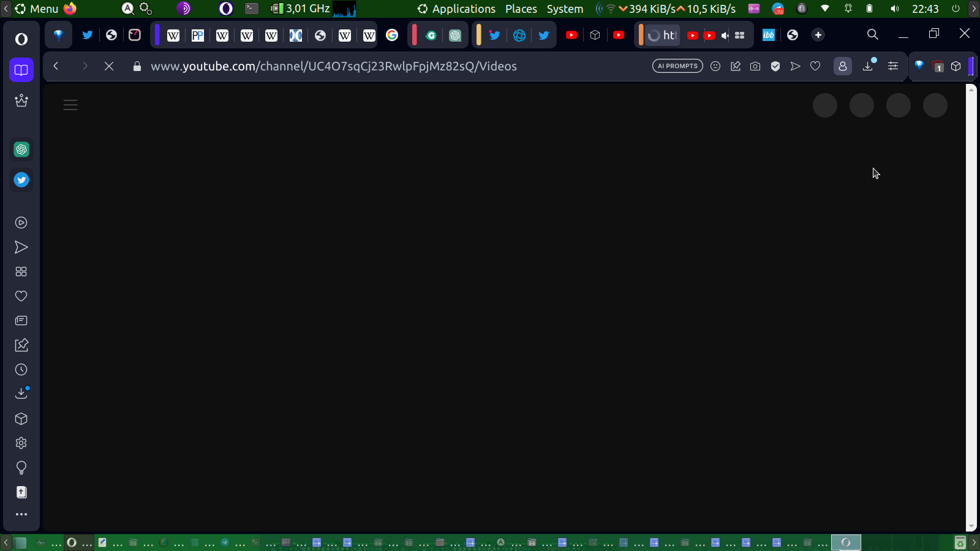Viewport: 980px width, 551px height.
Task: Launch ChatGPT from the Opera sidebar
Action: [x=21, y=149]
